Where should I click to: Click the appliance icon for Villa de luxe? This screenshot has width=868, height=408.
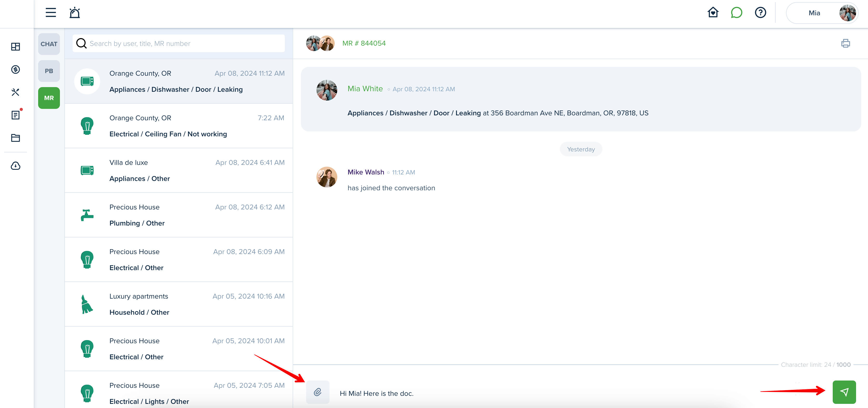(87, 170)
